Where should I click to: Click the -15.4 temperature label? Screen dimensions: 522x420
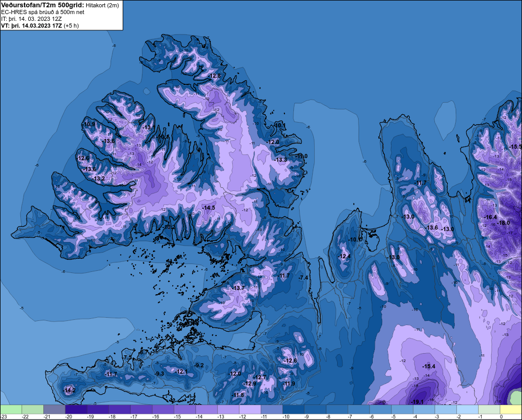point(429,366)
